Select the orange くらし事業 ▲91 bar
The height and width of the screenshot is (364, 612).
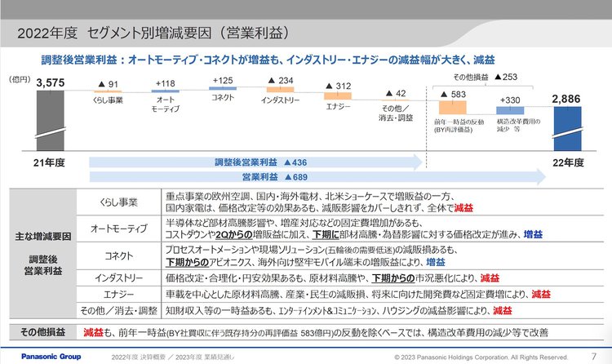(108, 92)
